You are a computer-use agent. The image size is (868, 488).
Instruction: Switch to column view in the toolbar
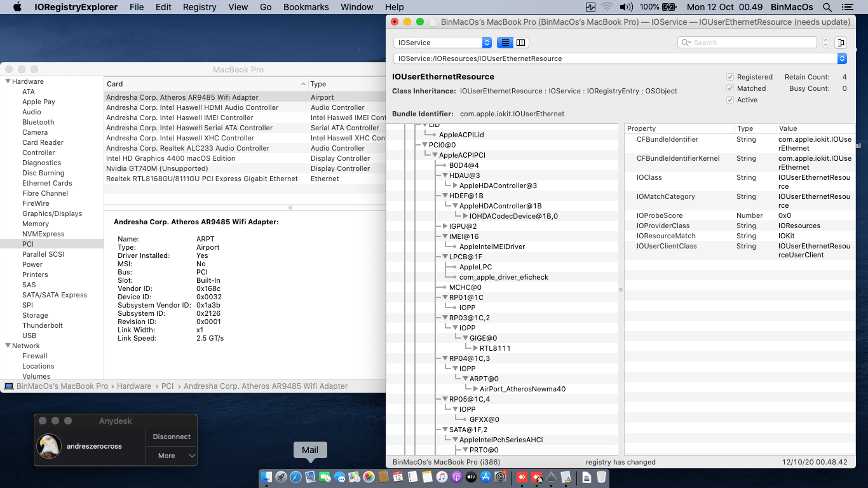[x=522, y=43]
